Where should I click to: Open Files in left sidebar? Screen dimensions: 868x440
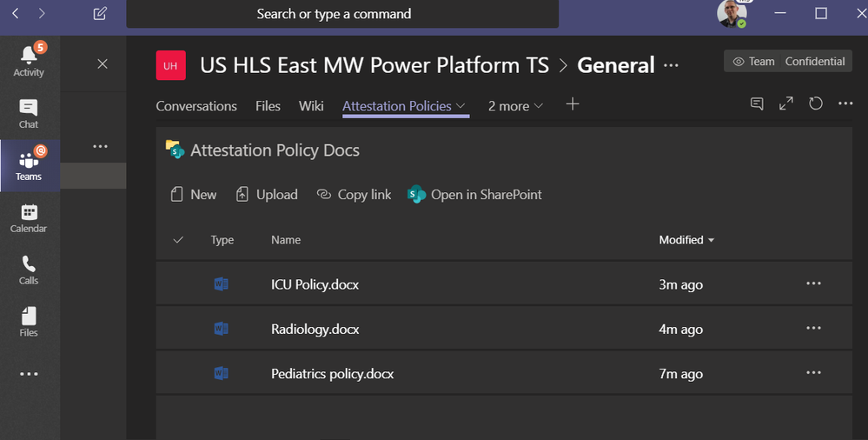(29, 322)
